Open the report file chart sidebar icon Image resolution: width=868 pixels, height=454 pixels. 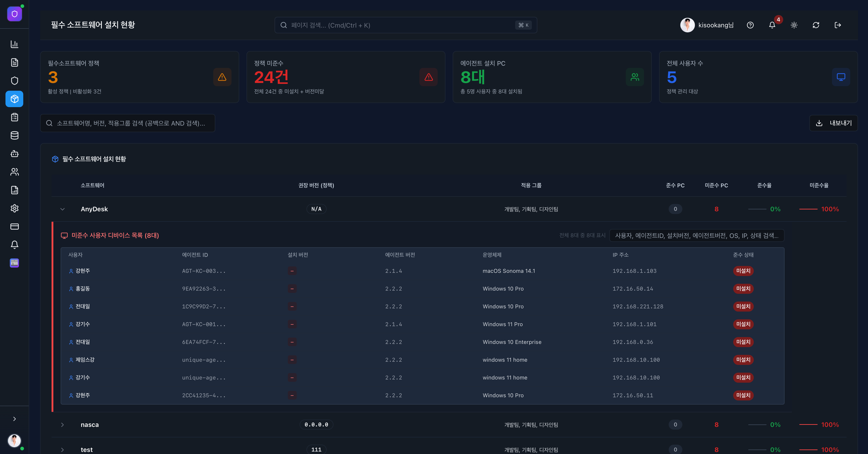click(x=15, y=190)
